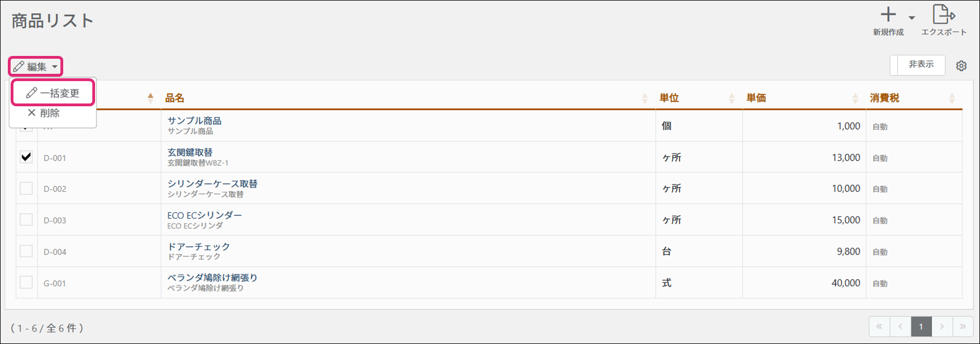This screenshot has width=980, height=344.
Task: Sort by the 単価 column arrows
Action: pyautogui.click(x=855, y=98)
